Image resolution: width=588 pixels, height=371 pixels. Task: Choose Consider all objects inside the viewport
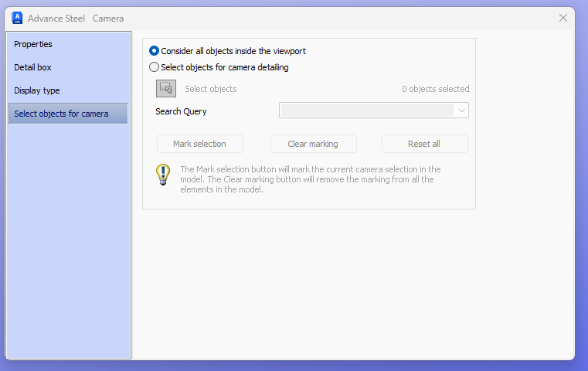click(x=227, y=51)
